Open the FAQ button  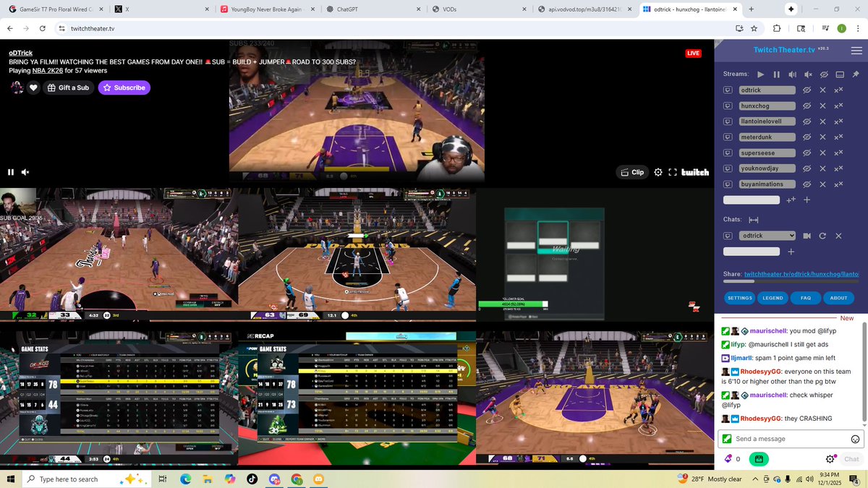coord(805,298)
